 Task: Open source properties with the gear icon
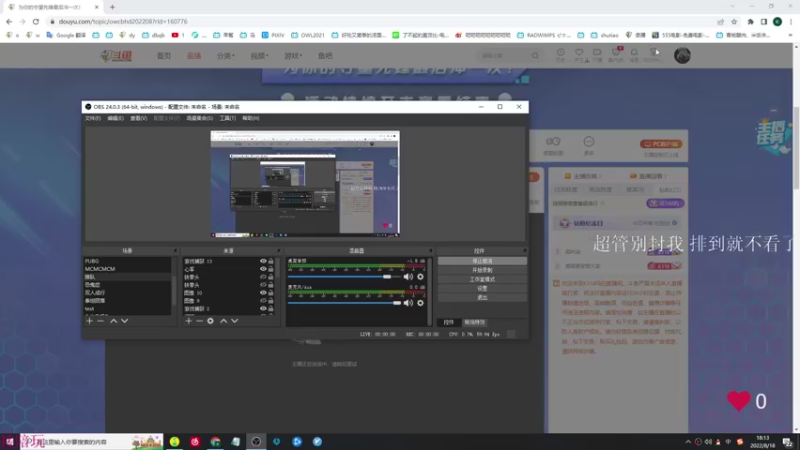coord(210,321)
